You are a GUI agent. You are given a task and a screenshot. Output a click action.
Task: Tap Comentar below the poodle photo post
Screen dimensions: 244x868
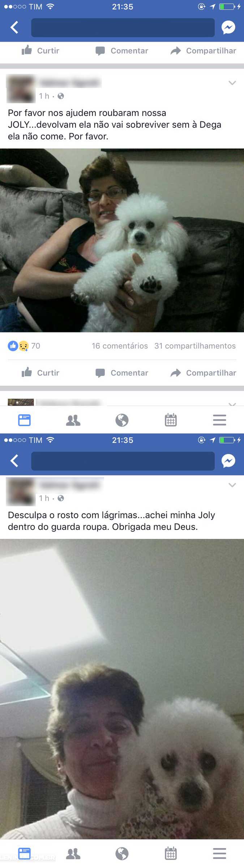tap(122, 373)
